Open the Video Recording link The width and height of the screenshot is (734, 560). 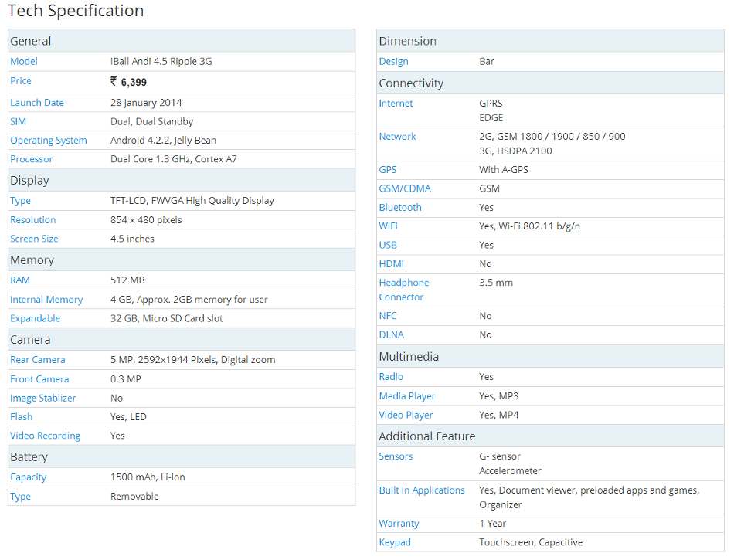pyautogui.click(x=46, y=436)
